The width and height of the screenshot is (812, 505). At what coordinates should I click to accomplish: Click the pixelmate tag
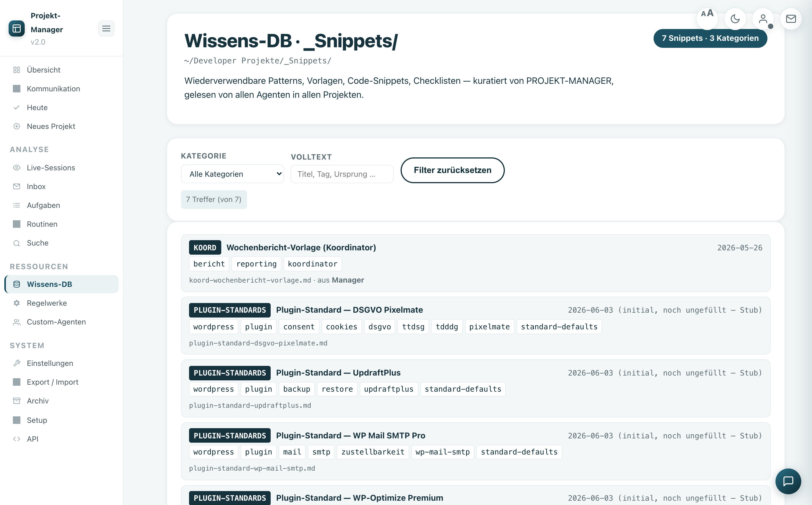click(x=490, y=327)
